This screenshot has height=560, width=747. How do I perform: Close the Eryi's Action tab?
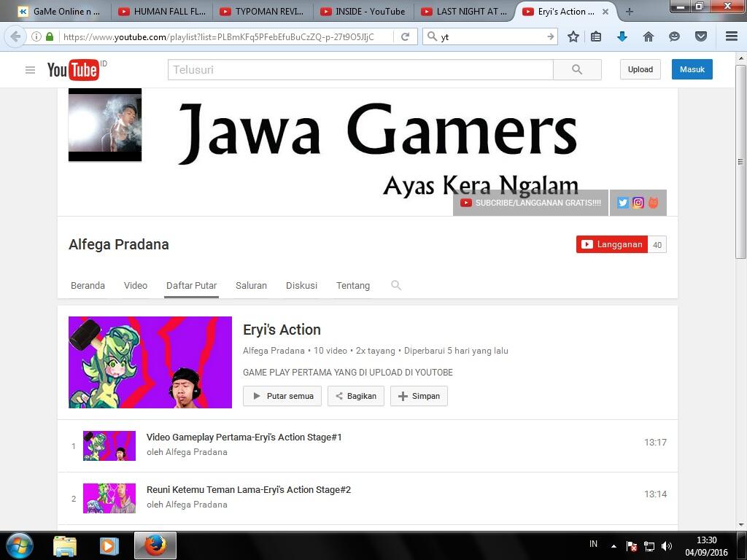tap(605, 12)
